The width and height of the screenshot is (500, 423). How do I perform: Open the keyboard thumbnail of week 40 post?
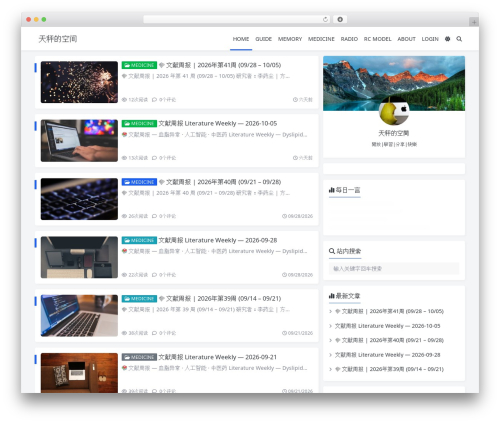pos(79,199)
